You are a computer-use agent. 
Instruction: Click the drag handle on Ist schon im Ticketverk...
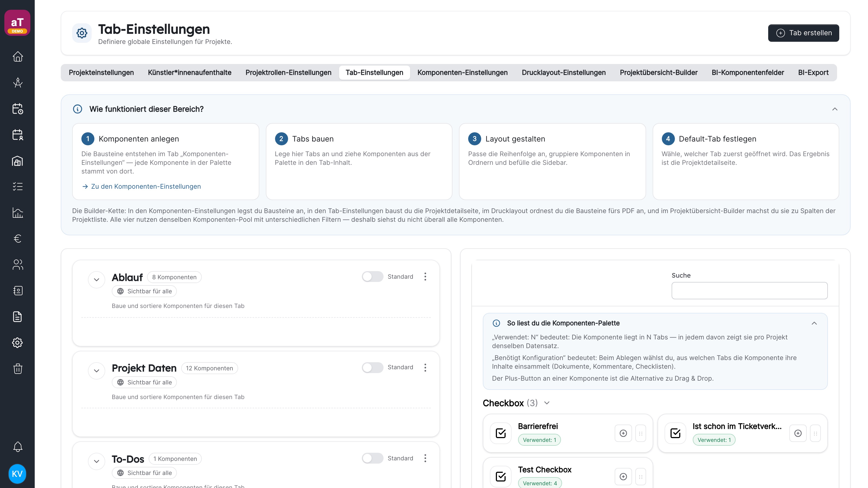(x=815, y=433)
